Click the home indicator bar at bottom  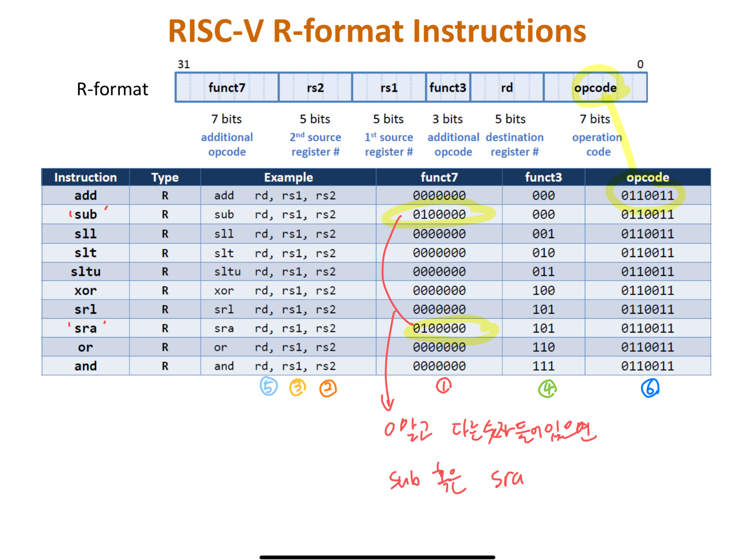tap(377, 557)
